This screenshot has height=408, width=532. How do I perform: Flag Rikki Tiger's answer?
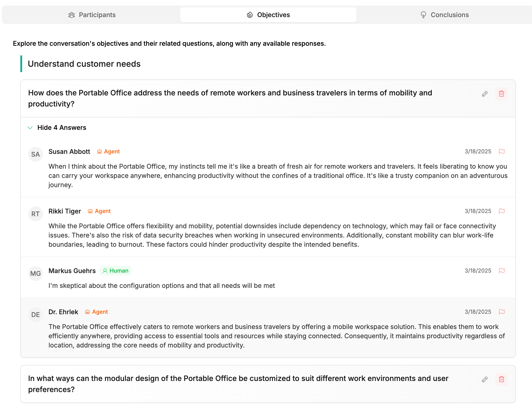(502, 211)
